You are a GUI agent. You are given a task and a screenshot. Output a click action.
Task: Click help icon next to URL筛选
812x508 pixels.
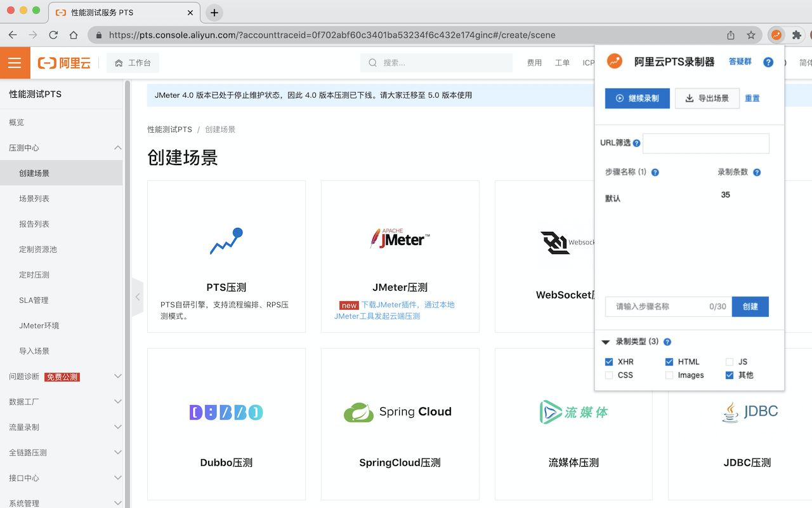click(x=636, y=144)
